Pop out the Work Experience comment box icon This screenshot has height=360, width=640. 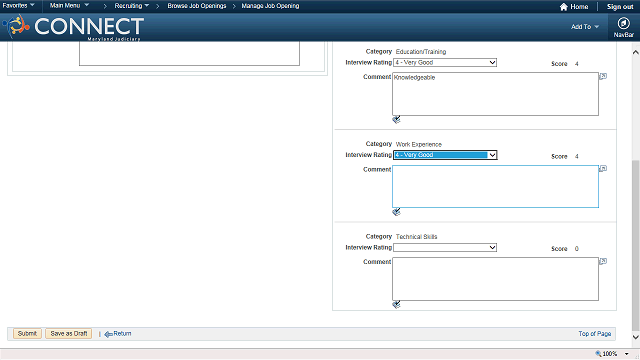point(603,169)
